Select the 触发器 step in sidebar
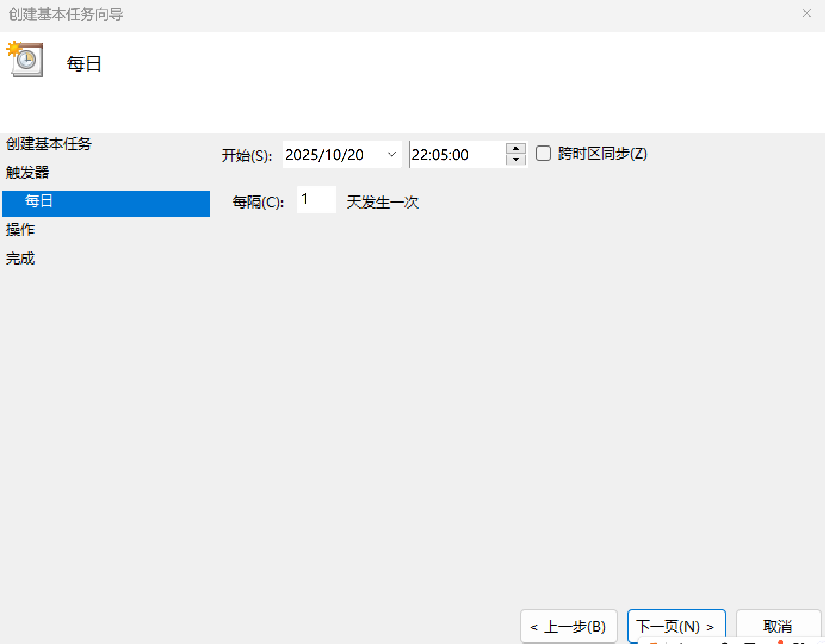This screenshot has height=644, width=825. click(x=27, y=172)
